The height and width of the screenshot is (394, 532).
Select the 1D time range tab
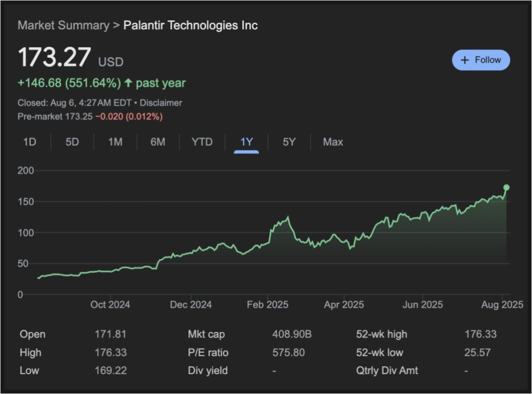30,142
